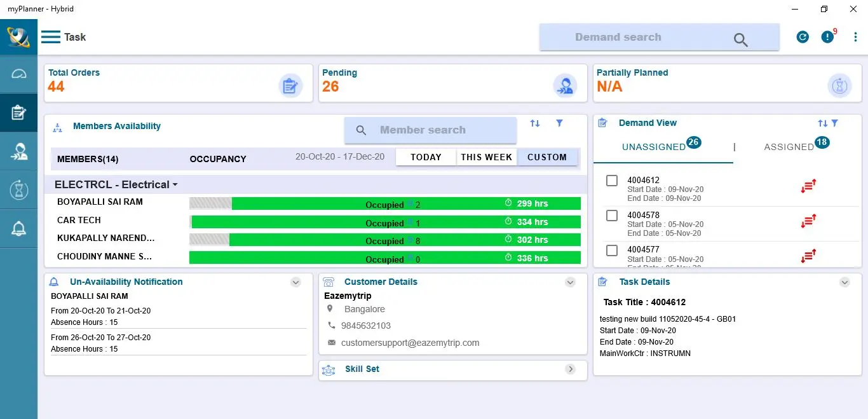Select member CAR TECH
Screen dimensions: 868x419
(79, 220)
